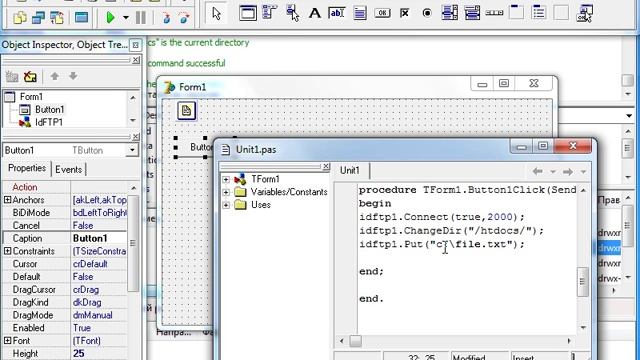Click the Step Over debug icon
Image resolution: width=640 pixels, height=360 pixels.
pos(184,18)
